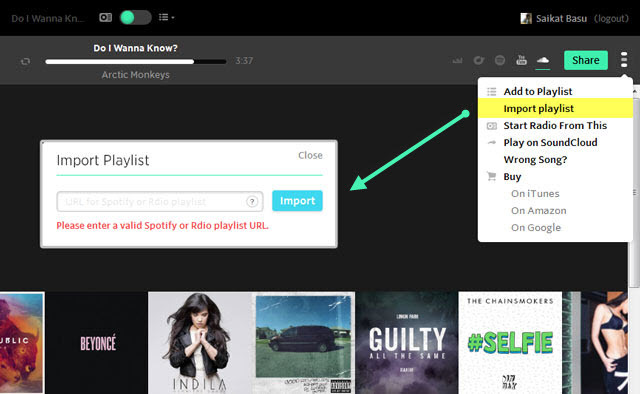Open the Indila album cover

(199, 343)
